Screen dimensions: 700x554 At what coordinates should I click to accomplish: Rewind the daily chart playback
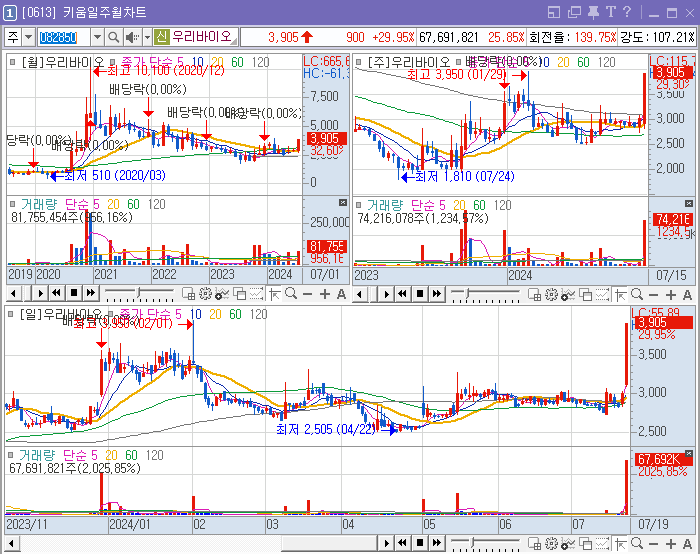click(403, 543)
